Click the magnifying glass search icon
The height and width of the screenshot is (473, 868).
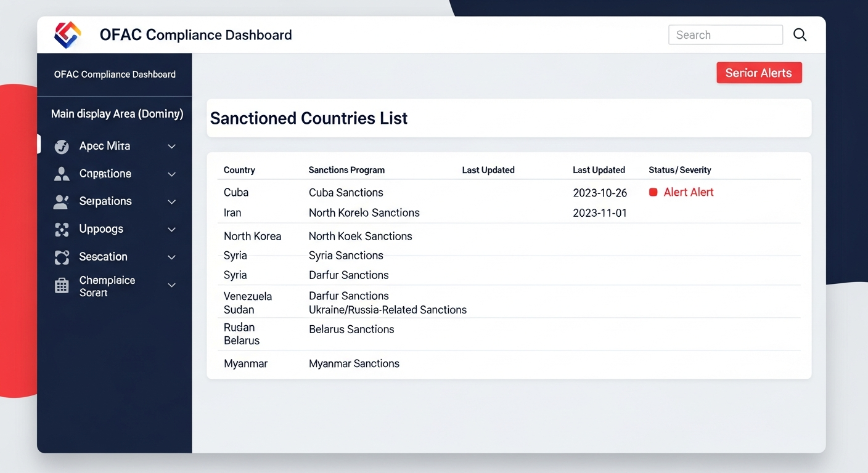pos(800,34)
